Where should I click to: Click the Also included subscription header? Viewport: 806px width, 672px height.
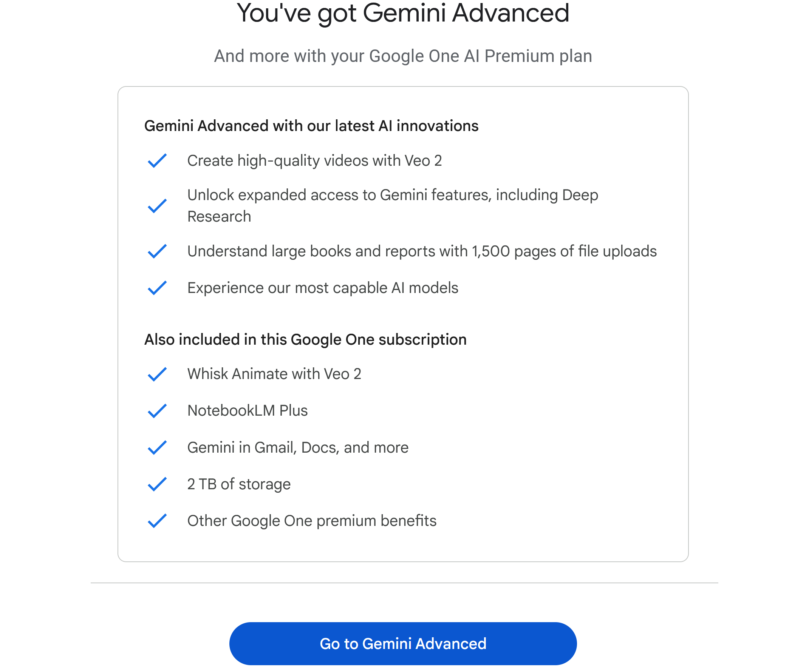click(x=305, y=339)
